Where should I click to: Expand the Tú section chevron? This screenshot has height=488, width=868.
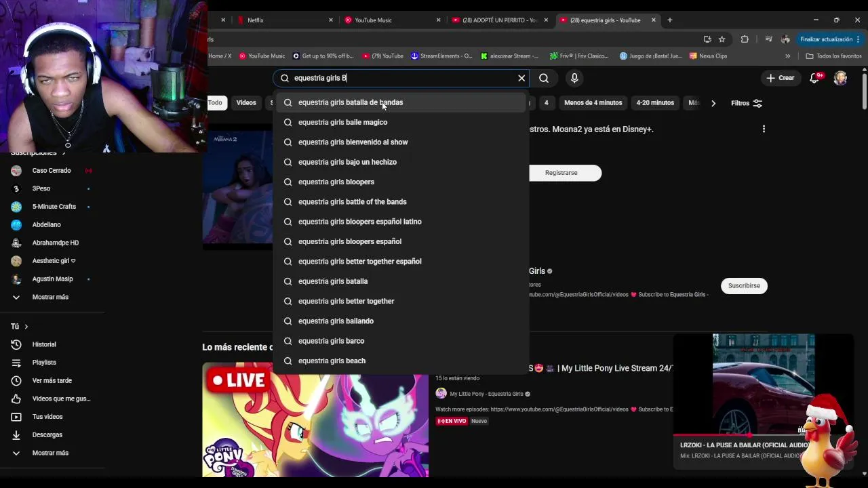pyautogui.click(x=26, y=327)
